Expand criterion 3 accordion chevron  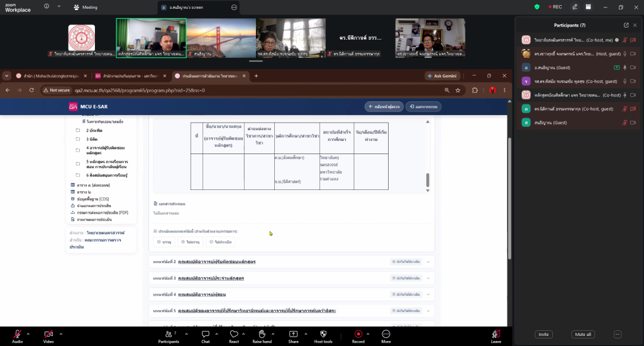pyautogui.click(x=428, y=278)
